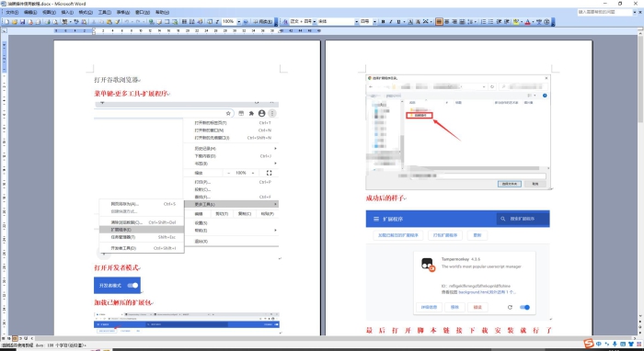Expand the font size dropdown

(x=374, y=21)
